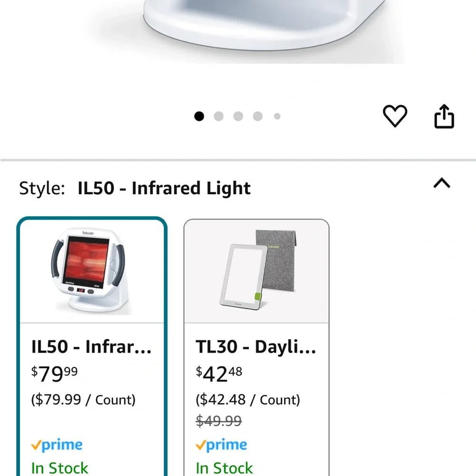Viewport: 476px width, 476px height.
Task: Tap the first carousel dot indicator
Action: (x=199, y=116)
